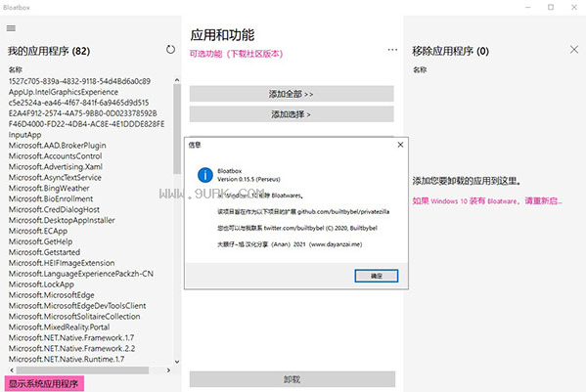Select Microsoft.Advertising.Xaml
The image size is (586, 392).
56,166
